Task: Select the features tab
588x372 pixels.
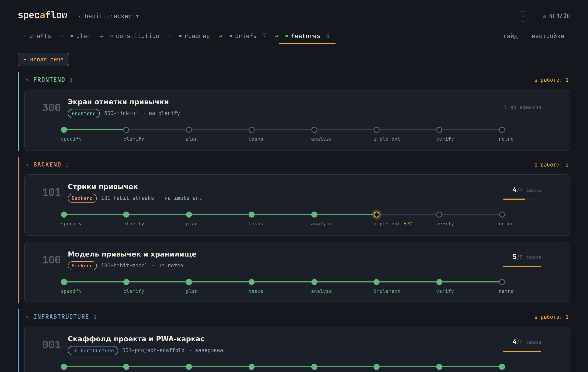Action: click(307, 36)
